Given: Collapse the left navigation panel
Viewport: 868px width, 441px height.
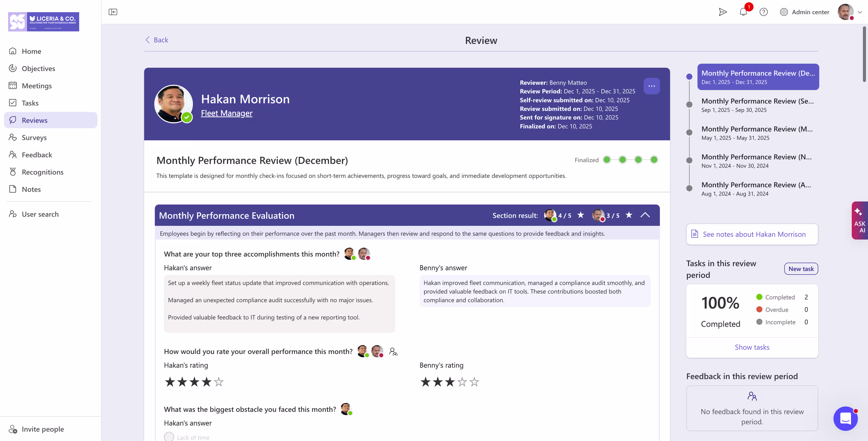Looking at the screenshot, I should 113,11.
